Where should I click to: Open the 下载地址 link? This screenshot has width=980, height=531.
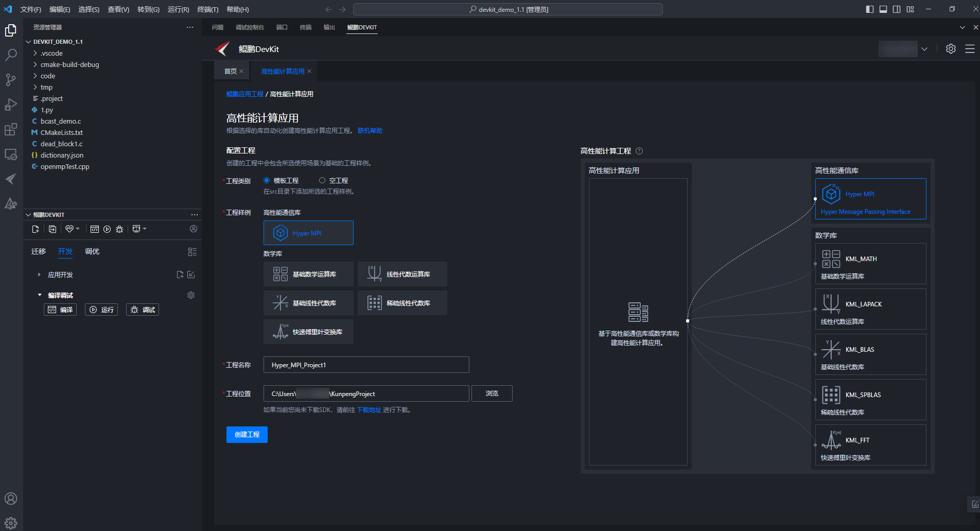coord(369,410)
